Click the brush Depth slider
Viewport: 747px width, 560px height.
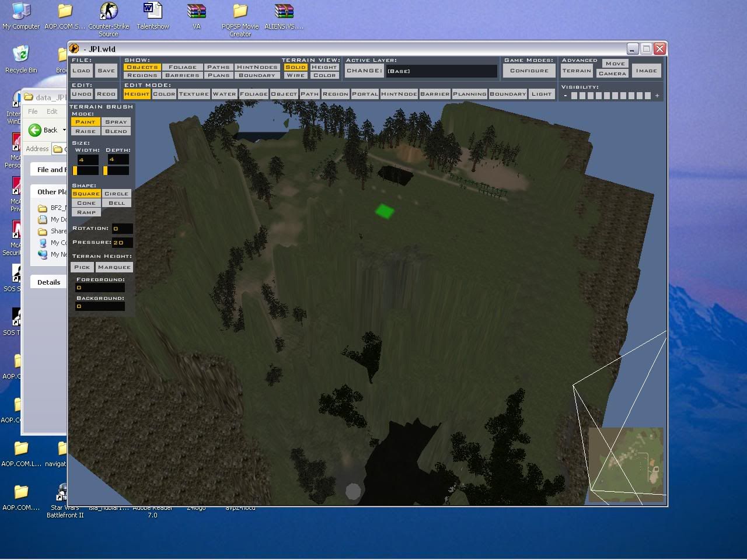click(116, 170)
